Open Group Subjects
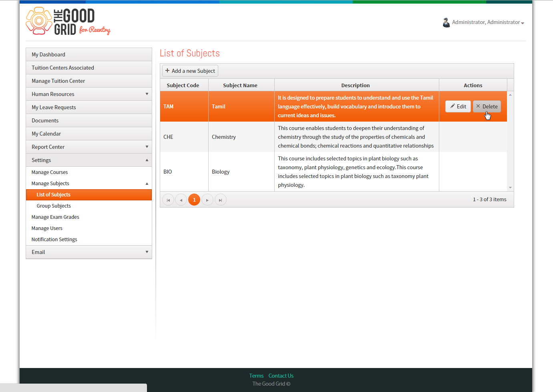This screenshot has width=553, height=392. [x=89, y=206]
